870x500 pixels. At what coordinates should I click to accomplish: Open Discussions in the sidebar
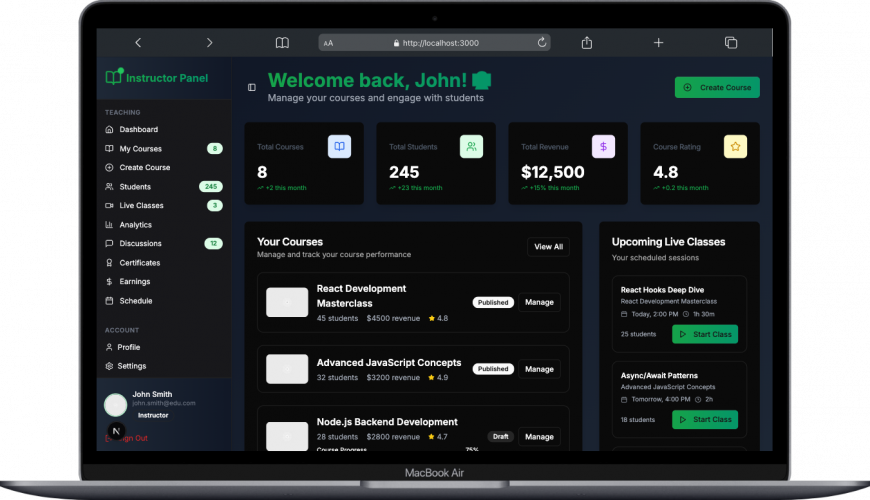point(164,244)
